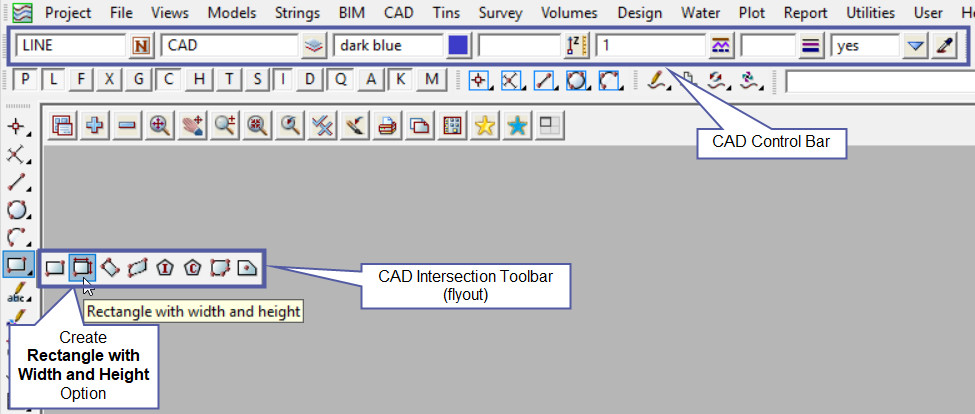Open arc flyout in horizontal CAD toolbar
975x414 pixels.
point(609,81)
